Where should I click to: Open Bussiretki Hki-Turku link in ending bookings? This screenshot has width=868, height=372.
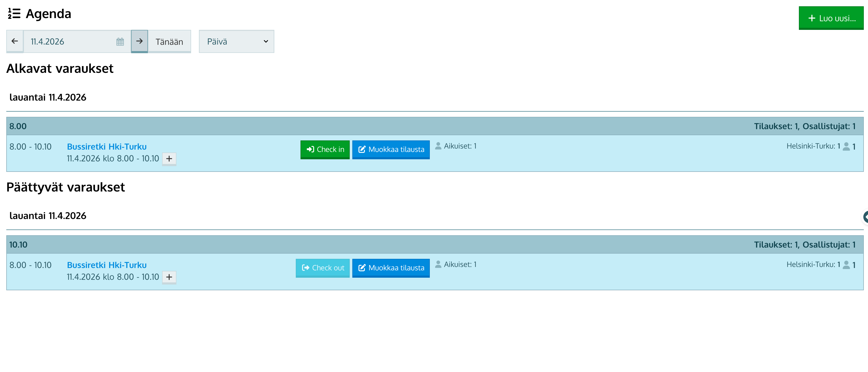[x=107, y=265]
